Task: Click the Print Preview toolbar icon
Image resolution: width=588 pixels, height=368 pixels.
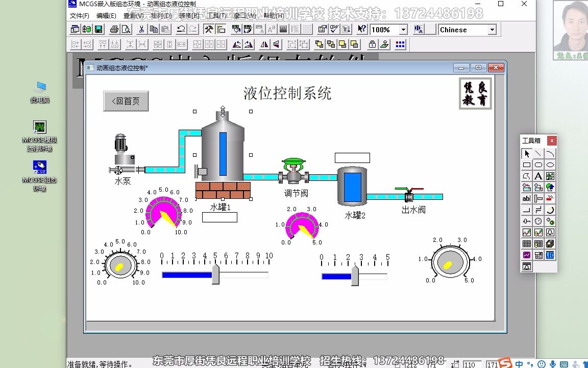Action: (x=126, y=29)
